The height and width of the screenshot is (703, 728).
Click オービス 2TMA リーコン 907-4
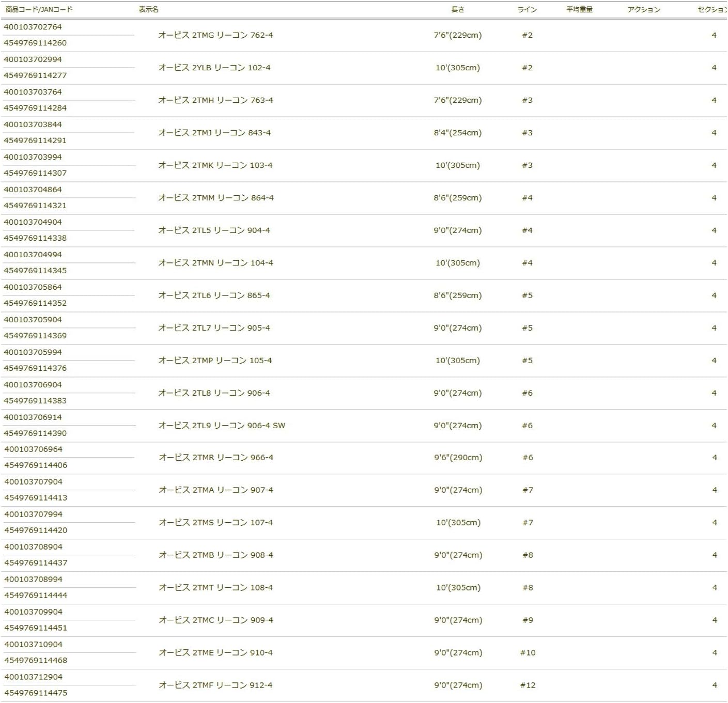click(216, 490)
